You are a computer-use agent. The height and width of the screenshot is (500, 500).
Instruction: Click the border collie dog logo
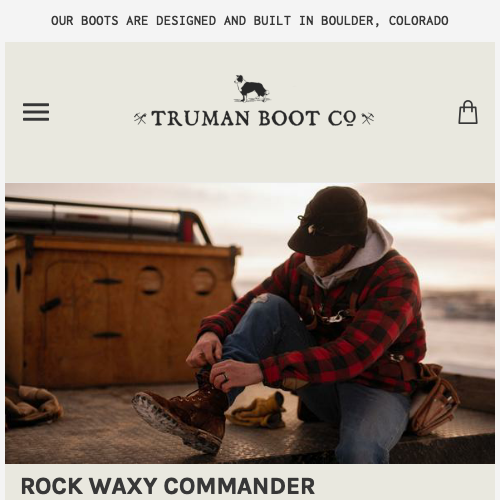[252, 89]
